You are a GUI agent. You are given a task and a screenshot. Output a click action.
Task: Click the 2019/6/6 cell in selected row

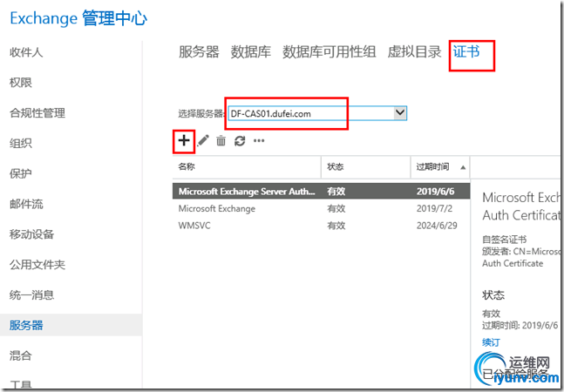point(436,191)
